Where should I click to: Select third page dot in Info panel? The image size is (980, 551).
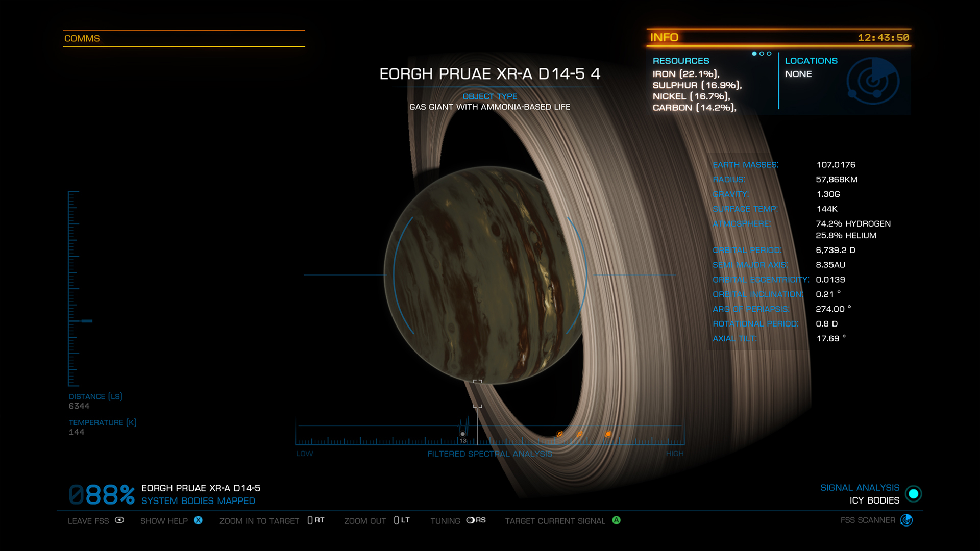pos(769,54)
